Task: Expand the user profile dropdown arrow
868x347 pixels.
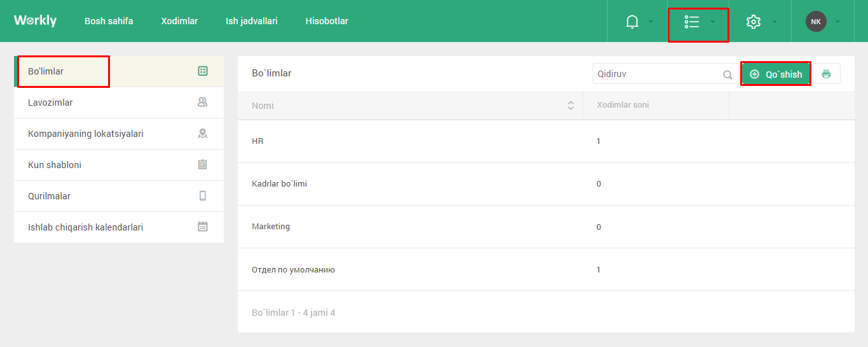Action: [x=837, y=22]
